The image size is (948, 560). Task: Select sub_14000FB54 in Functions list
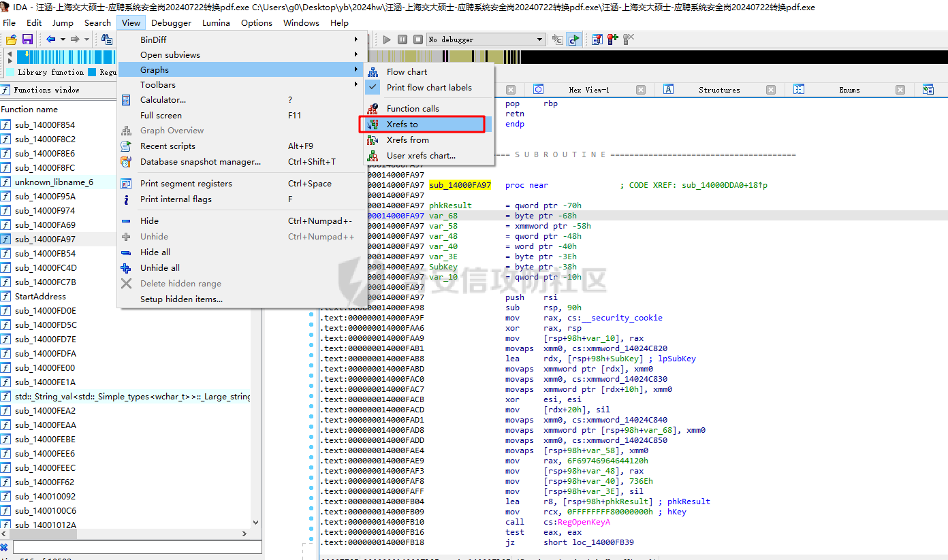click(x=45, y=254)
